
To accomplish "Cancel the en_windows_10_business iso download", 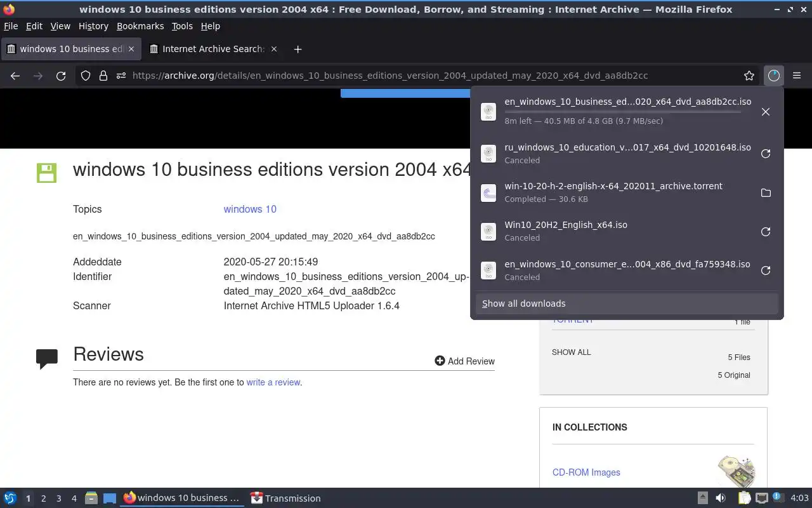I will coord(766,112).
